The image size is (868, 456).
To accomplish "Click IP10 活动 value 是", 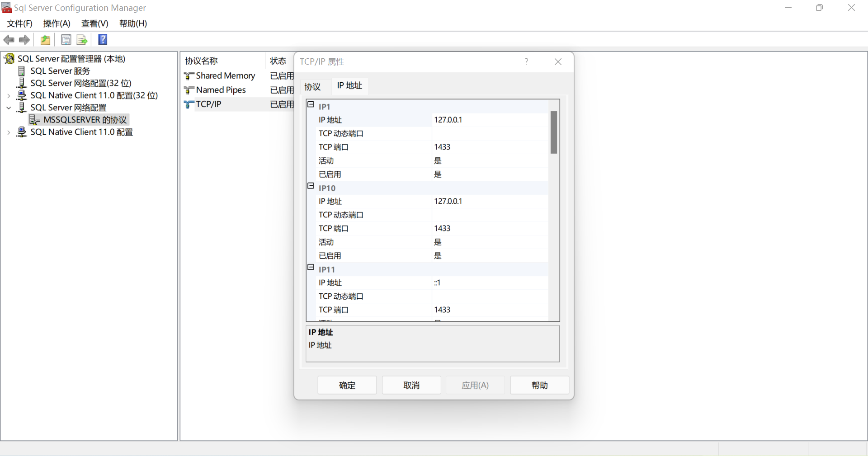I will click(x=490, y=242).
